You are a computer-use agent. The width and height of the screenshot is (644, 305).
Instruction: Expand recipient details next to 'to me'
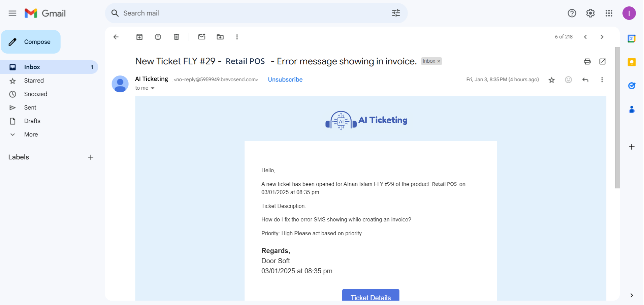[x=153, y=88]
